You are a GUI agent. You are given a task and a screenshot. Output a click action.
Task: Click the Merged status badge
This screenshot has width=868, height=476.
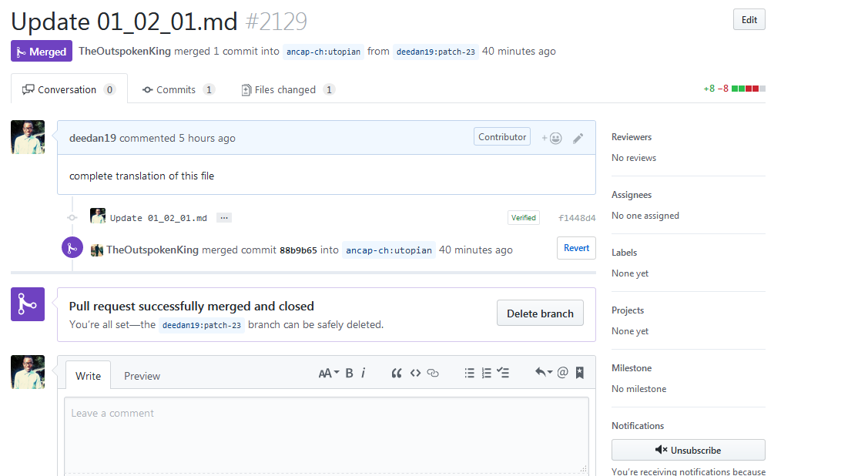[x=42, y=51]
